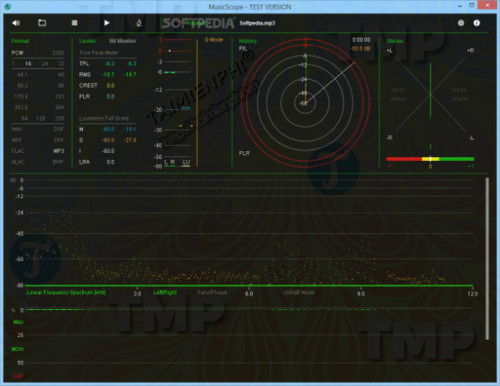The image size is (500, 386).
Task: Click the Linear Frequency Spectrum label
Action: pyautogui.click(x=66, y=292)
